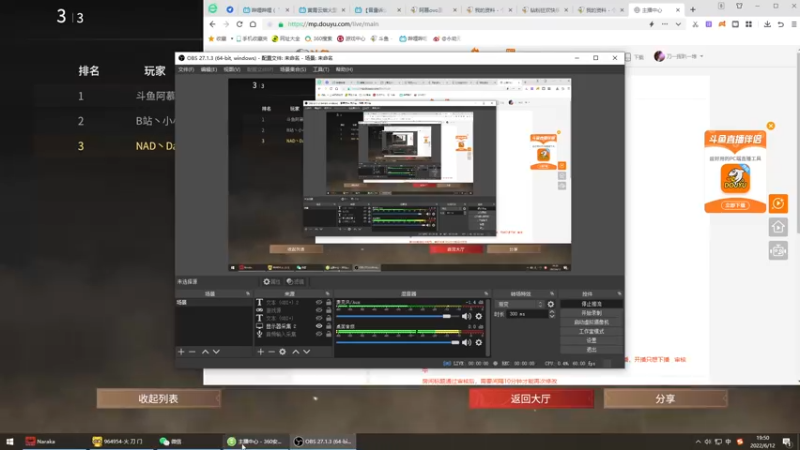Screen dimensions: 800x450
Task: Go to browser home page
Action: pos(253,24)
